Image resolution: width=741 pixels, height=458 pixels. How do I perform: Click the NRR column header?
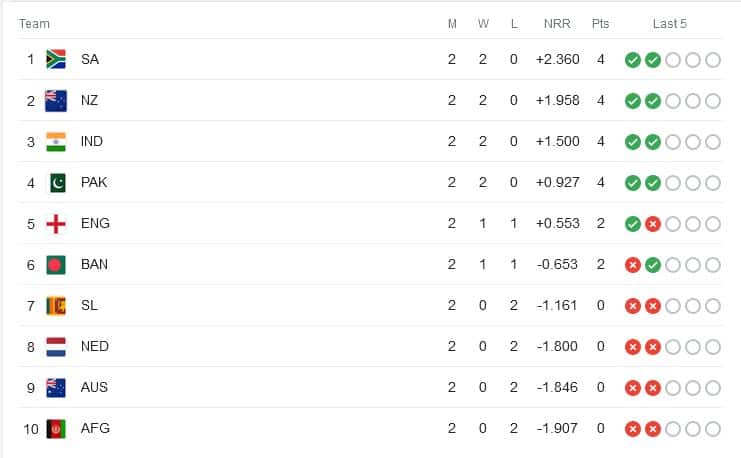pyautogui.click(x=557, y=24)
